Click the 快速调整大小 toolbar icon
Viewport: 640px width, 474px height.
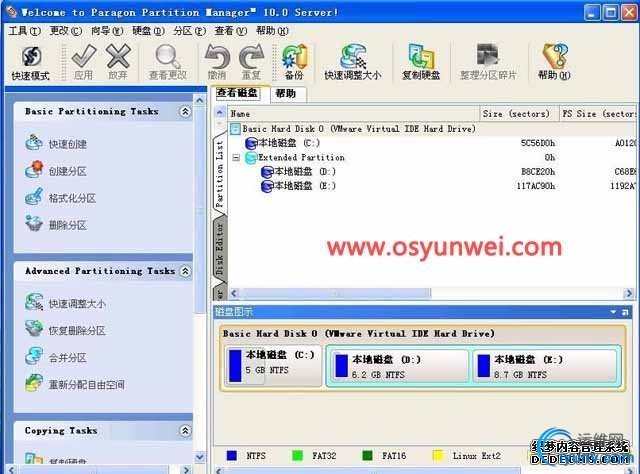(x=353, y=56)
